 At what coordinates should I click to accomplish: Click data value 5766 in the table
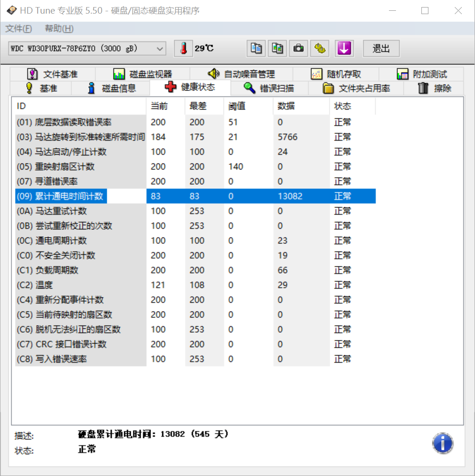[287, 137]
